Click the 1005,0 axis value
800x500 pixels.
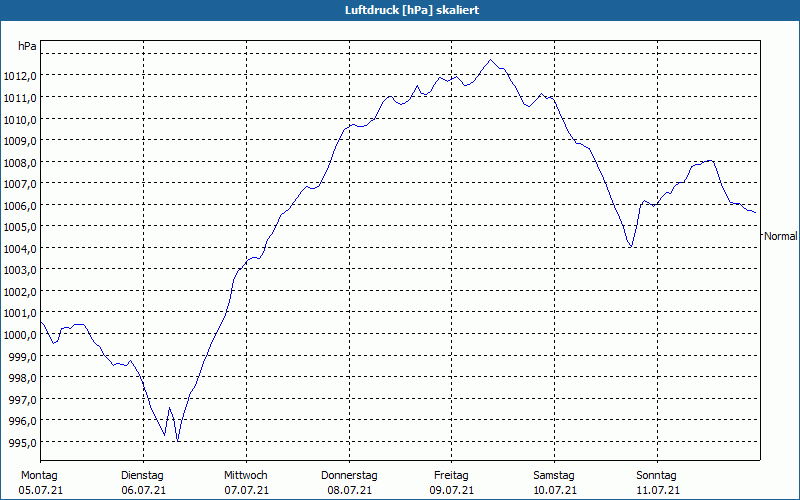20,227
